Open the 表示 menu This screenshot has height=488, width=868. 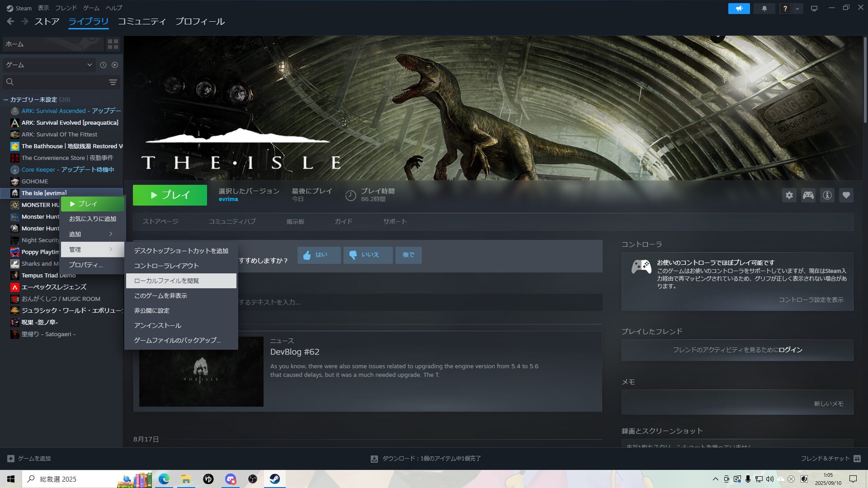43,8
